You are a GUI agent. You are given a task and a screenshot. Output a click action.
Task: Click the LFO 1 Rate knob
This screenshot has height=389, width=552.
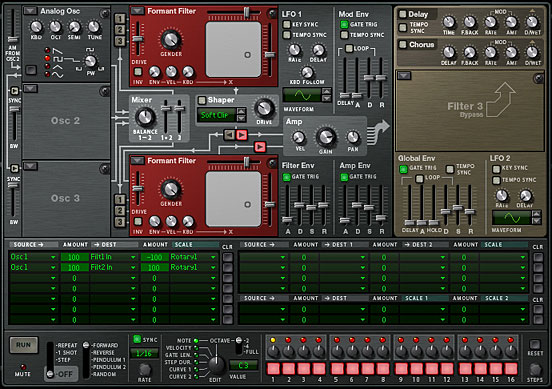(295, 50)
